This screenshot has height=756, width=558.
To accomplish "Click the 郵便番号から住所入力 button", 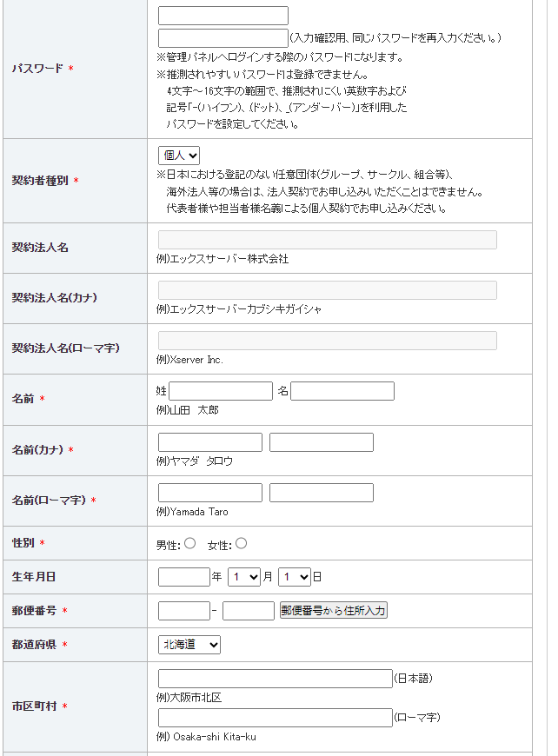I will [334, 611].
